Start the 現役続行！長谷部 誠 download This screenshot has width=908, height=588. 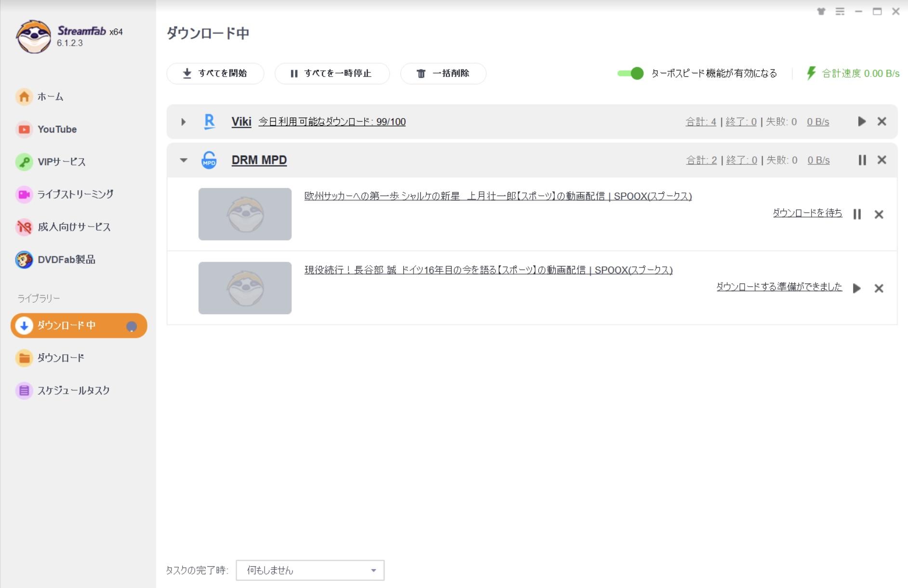tap(856, 288)
